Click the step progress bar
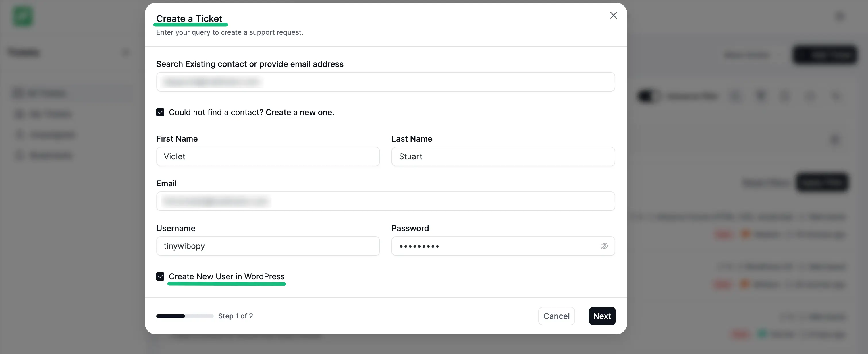The width and height of the screenshot is (868, 354). (x=185, y=316)
